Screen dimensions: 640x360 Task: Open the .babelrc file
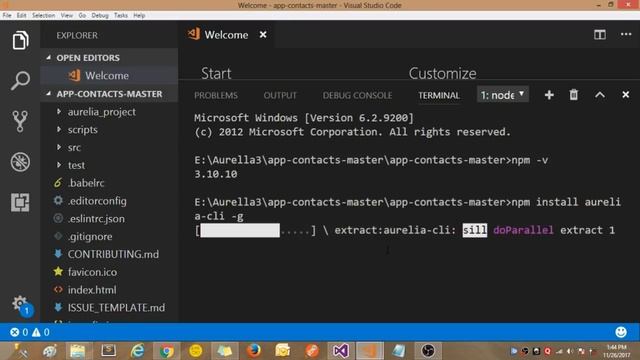pos(109,183)
